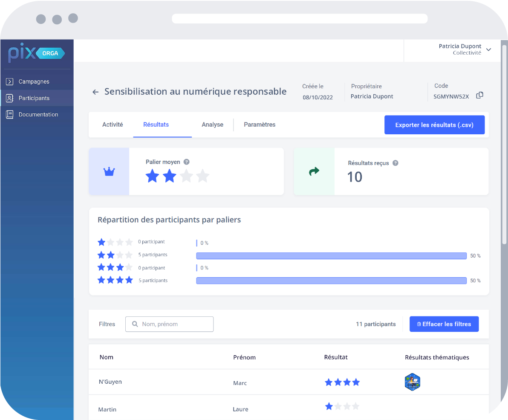Click the Pix Orga logo

click(37, 53)
